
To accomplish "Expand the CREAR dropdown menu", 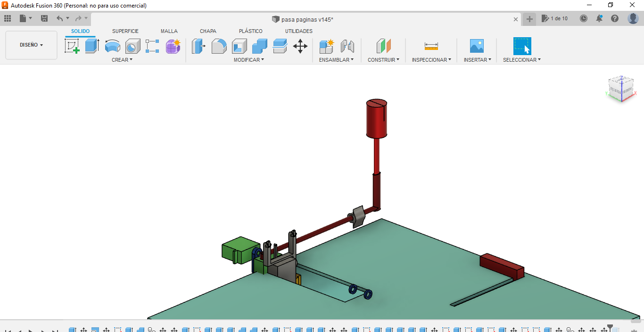I will pos(122,60).
